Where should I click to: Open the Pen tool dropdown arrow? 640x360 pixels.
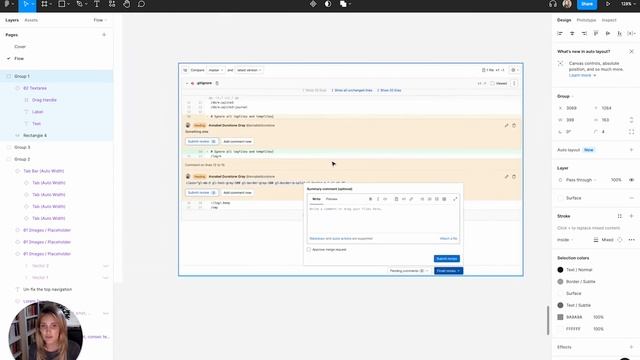86,4
